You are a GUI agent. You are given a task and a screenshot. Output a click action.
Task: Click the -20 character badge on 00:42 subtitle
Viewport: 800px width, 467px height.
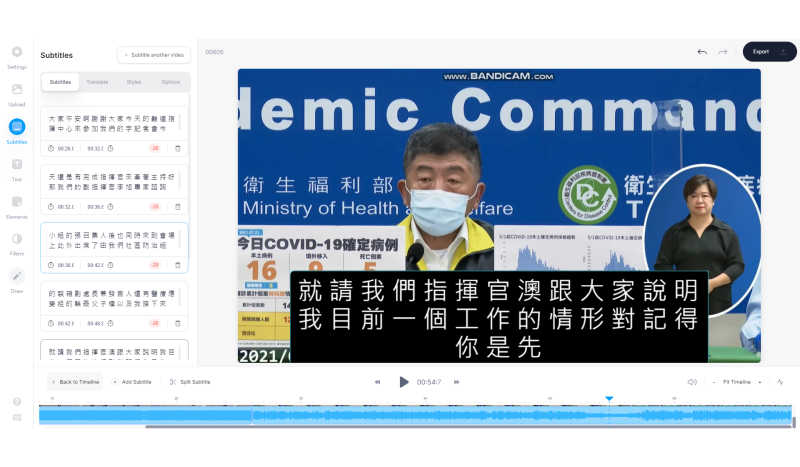point(155,323)
